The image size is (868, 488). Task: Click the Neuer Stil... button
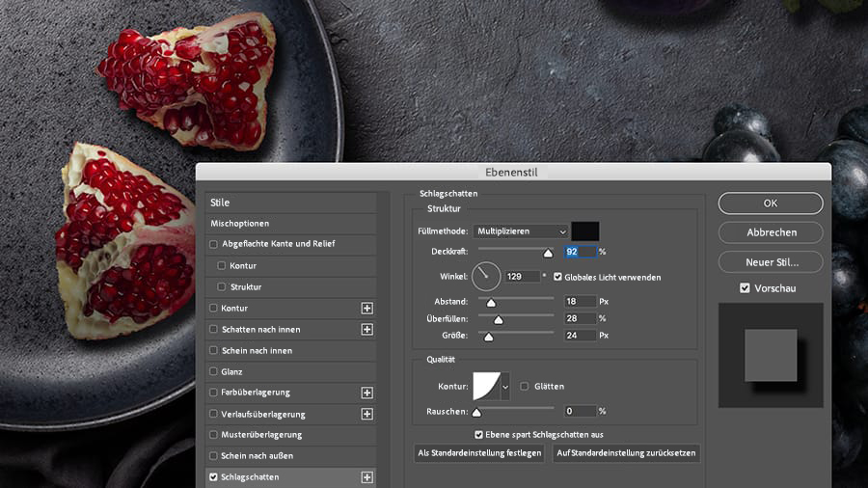click(x=771, y=262)
